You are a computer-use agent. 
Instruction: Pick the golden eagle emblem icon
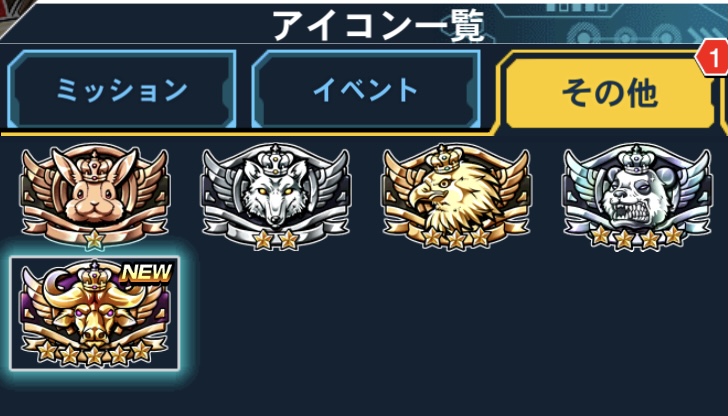(456, 196)
